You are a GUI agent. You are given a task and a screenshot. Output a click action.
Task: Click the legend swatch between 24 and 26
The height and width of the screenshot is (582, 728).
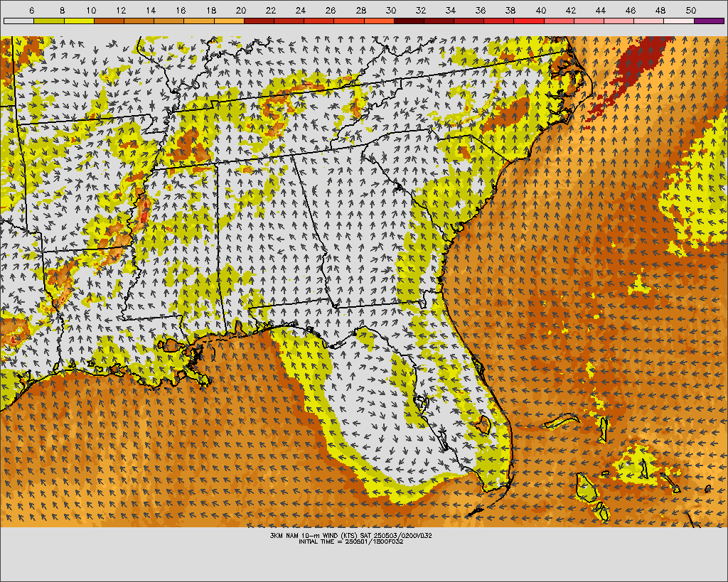coord(319,21)
